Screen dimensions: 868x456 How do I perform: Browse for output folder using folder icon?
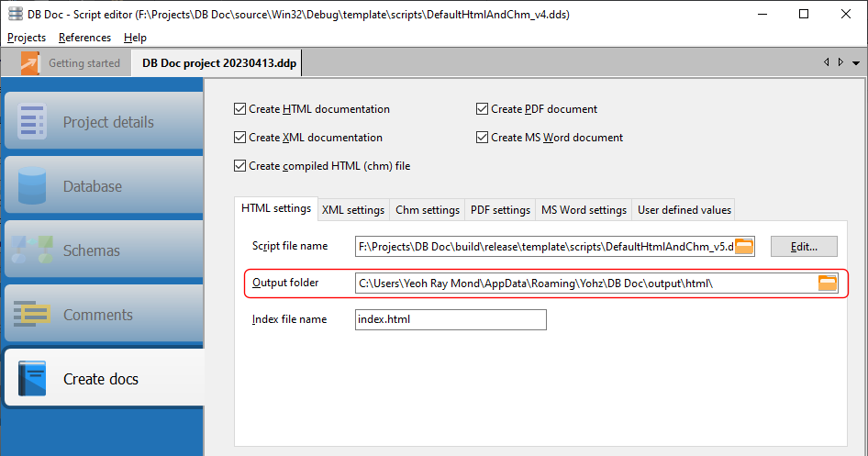point(828,283)
